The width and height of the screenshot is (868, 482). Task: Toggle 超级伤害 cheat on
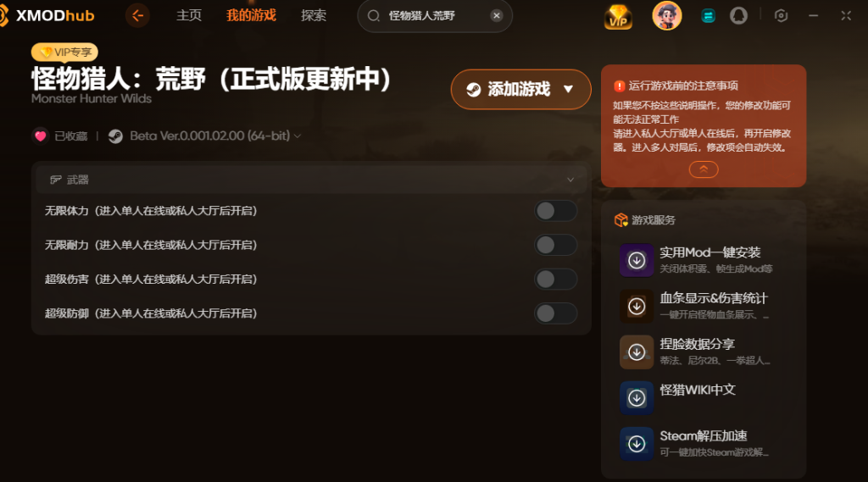(556, 280)
